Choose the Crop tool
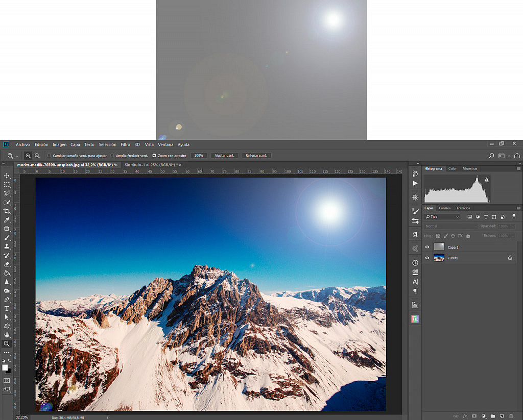523x420 pixels. point(7,211)
